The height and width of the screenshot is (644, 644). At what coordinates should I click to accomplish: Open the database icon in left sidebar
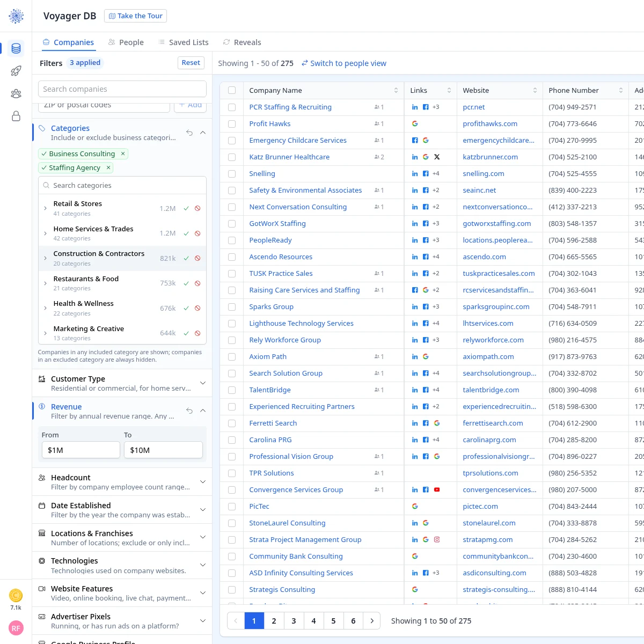16,48
